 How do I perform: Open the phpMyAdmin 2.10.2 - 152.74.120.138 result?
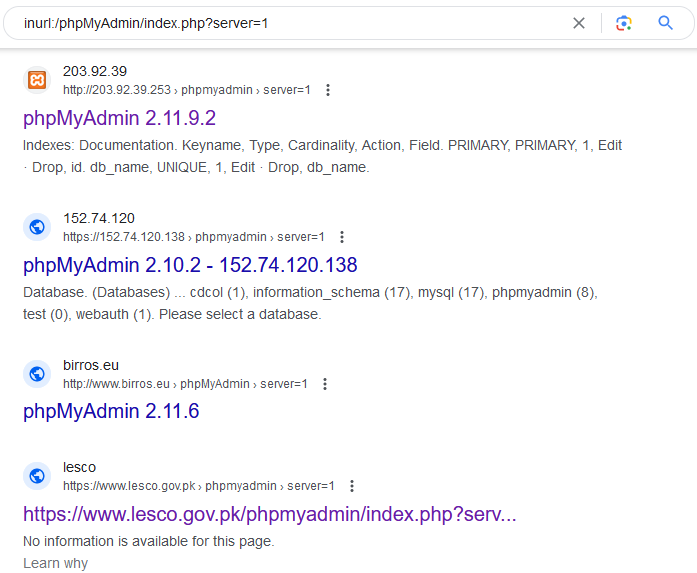click(x=190, y=265)
